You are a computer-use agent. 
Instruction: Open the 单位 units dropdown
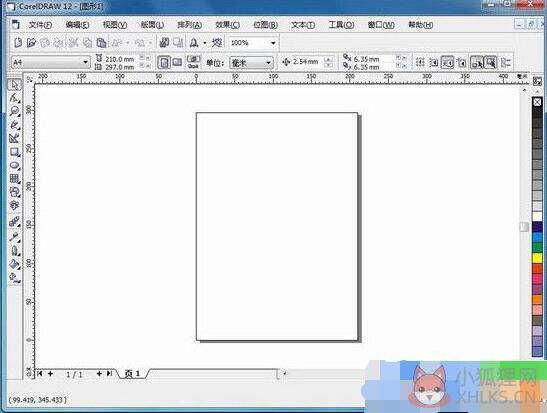(x=268, y=63)
